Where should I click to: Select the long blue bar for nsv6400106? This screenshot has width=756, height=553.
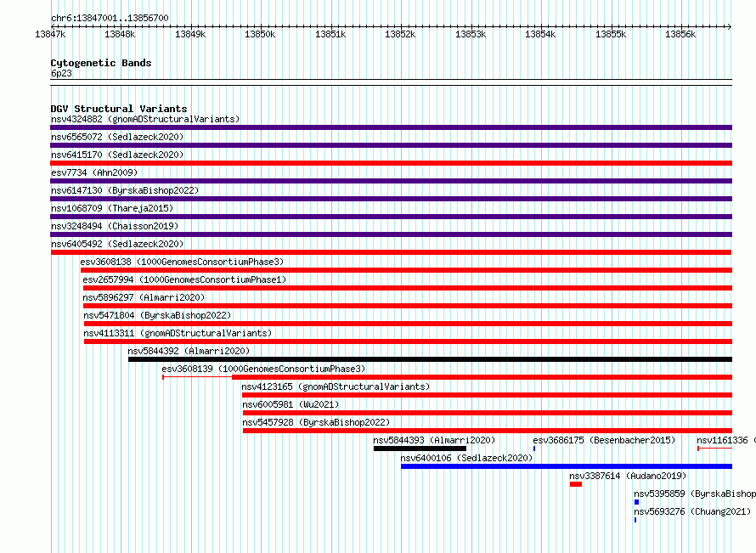tap(567, 466)
